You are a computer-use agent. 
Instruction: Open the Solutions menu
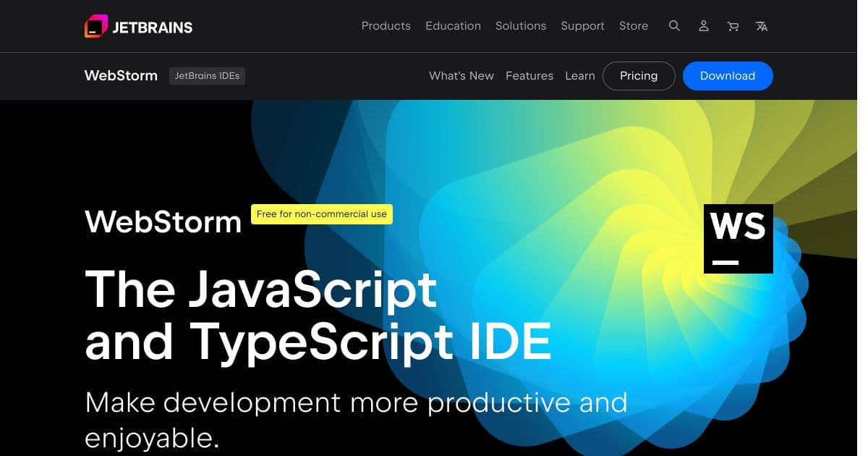pos(520,26)
